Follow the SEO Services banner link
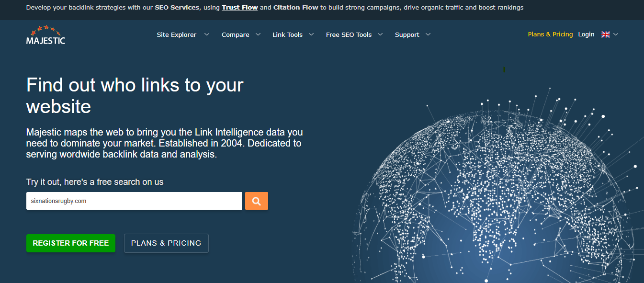 click(177, 8)
